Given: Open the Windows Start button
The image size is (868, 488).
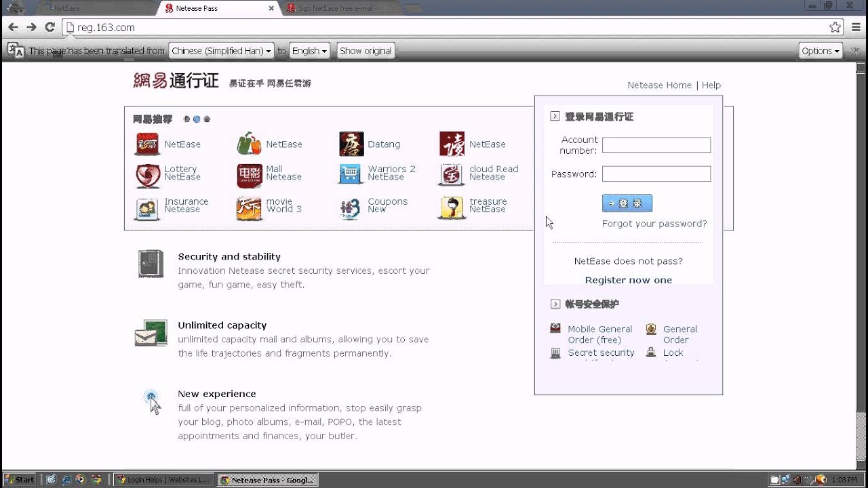Looking at the screenshot, I should 19,479.
